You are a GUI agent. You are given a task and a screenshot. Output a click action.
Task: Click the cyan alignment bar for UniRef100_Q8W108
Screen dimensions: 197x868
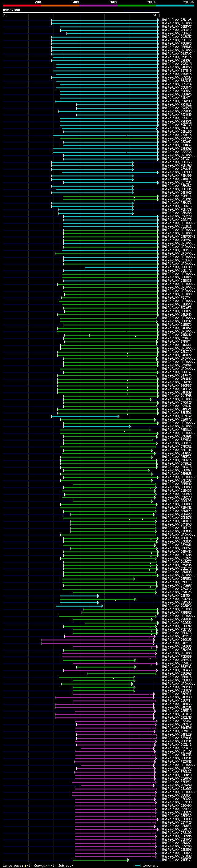pos(105,20)
